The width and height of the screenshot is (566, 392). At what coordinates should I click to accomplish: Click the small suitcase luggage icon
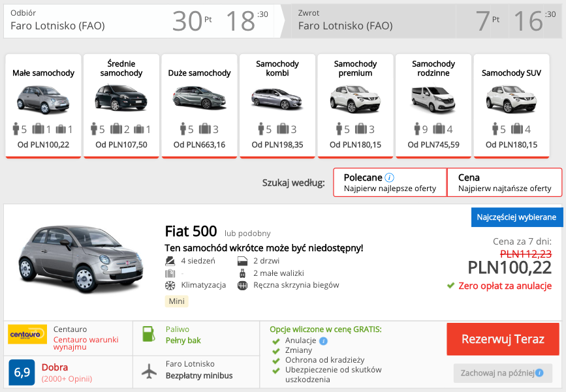(242, 273)
